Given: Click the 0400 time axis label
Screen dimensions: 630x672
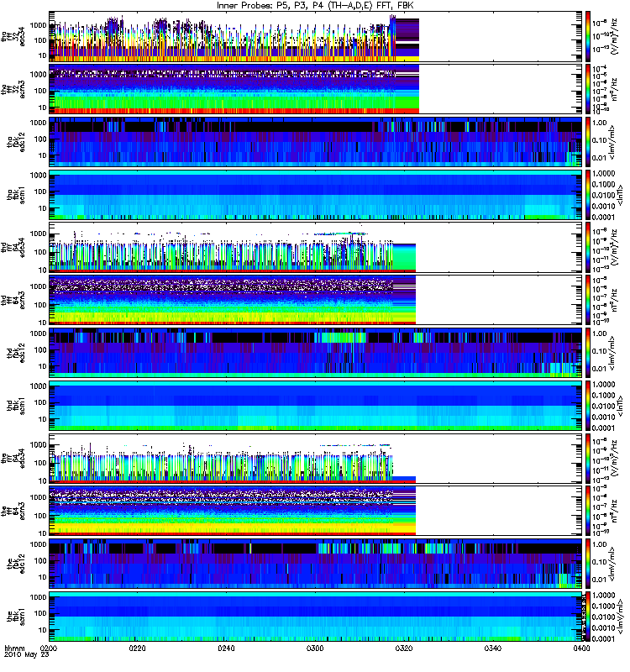Looking at the screenshot, I should click(581, 648).
